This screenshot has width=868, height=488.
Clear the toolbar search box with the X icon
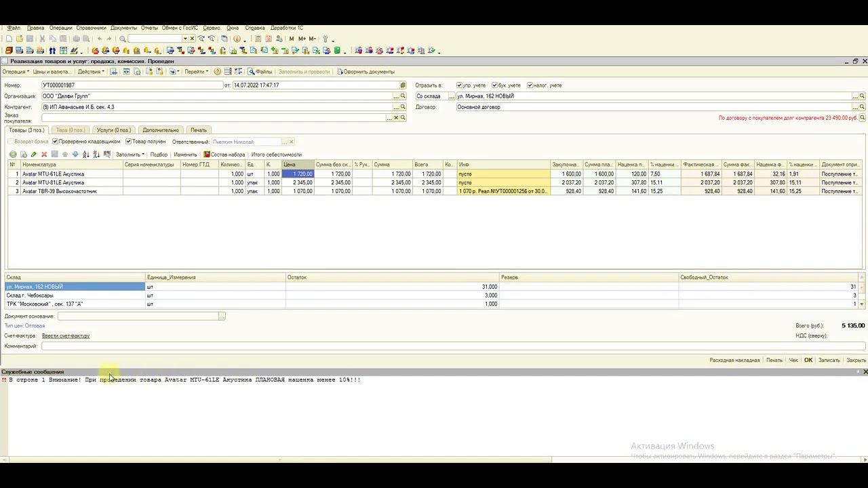click(193, 39)
